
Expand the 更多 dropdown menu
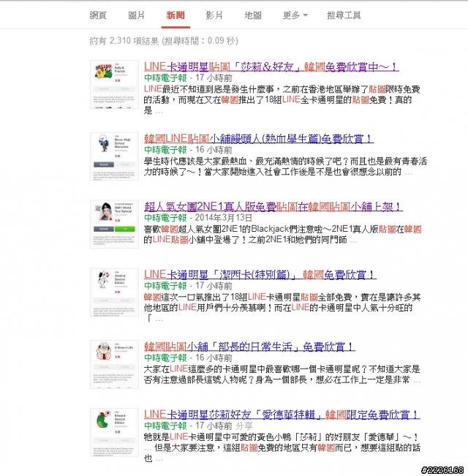click(295, 15)
